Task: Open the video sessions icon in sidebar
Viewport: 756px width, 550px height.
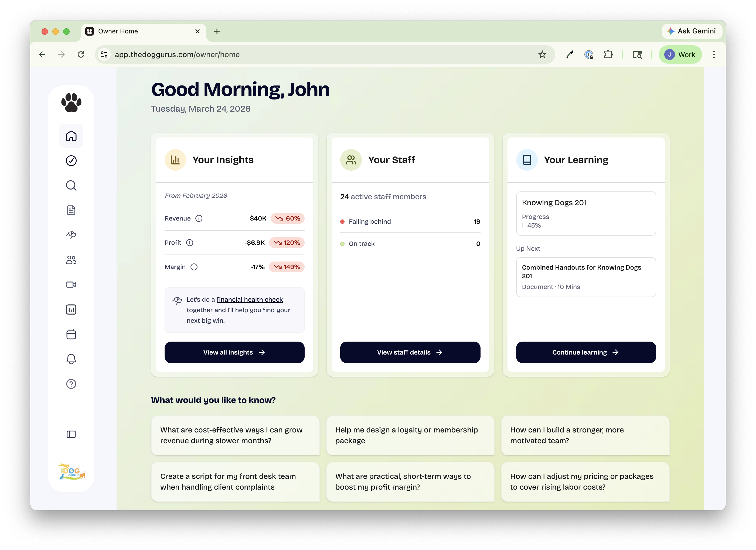Action: point(71,284)
